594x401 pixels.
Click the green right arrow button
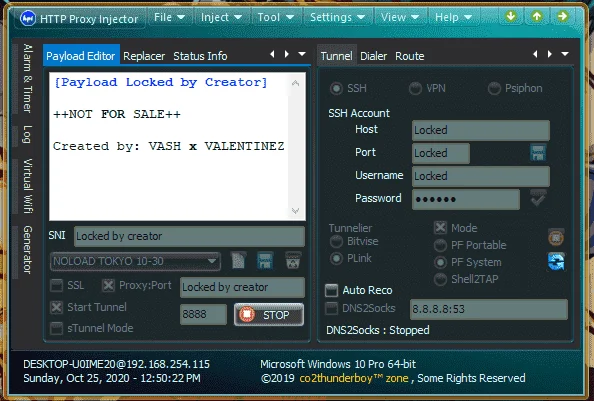(563, 16)
